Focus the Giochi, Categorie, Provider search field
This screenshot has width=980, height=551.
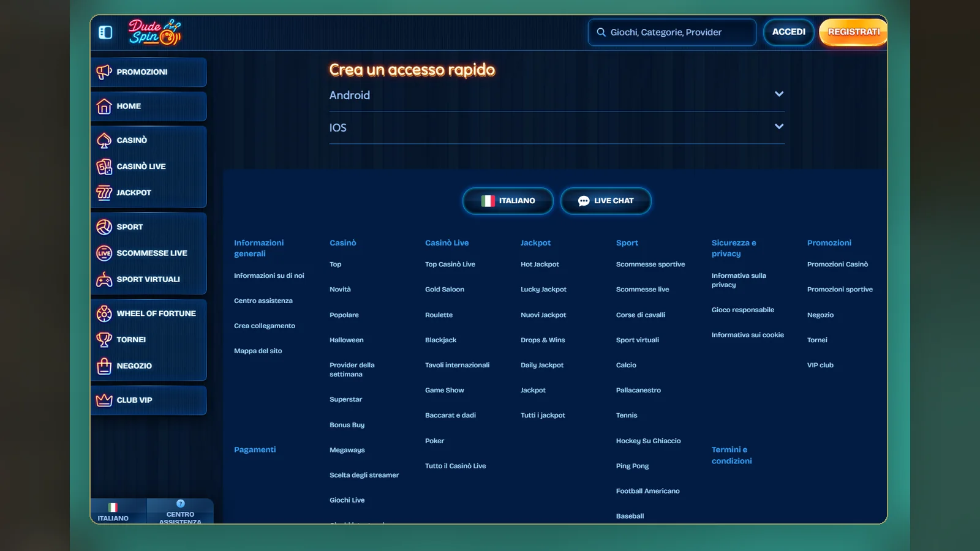672,32
